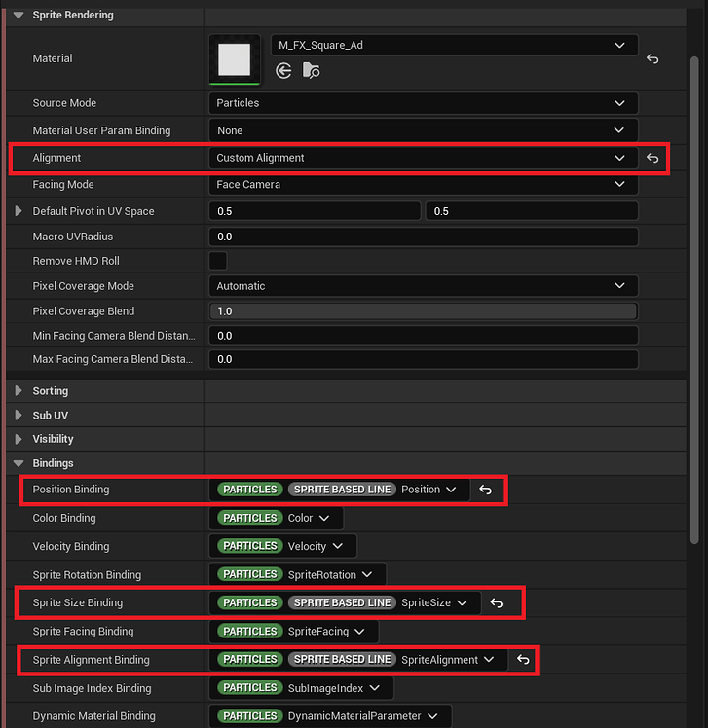Click the second Default Pivot 0.5 field
The image size is (708, 728).
532,211
